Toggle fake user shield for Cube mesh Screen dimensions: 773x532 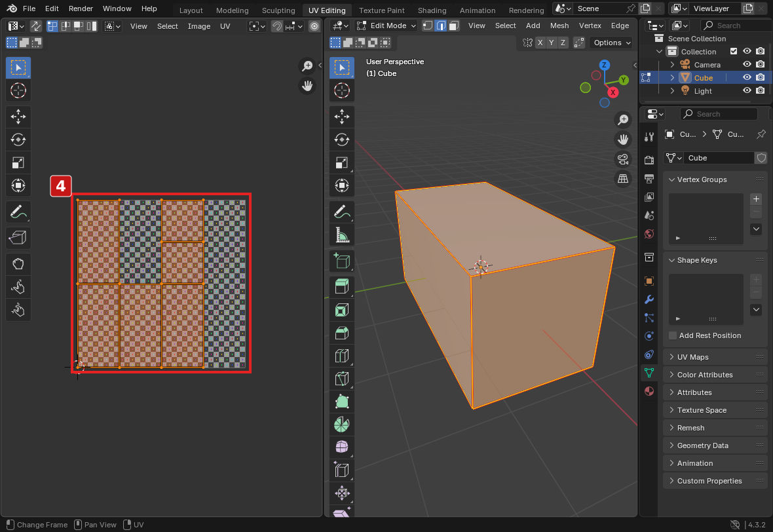(x=761, y=158)
